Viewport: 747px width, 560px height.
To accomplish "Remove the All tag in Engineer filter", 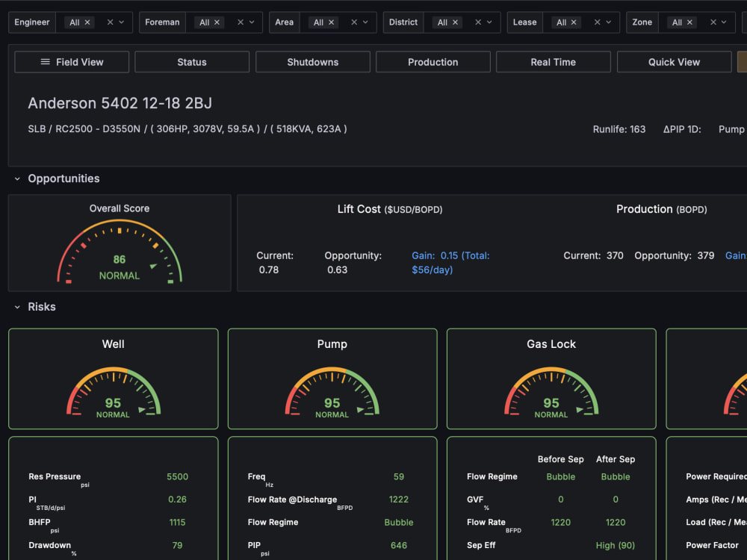I will [87, 22].
